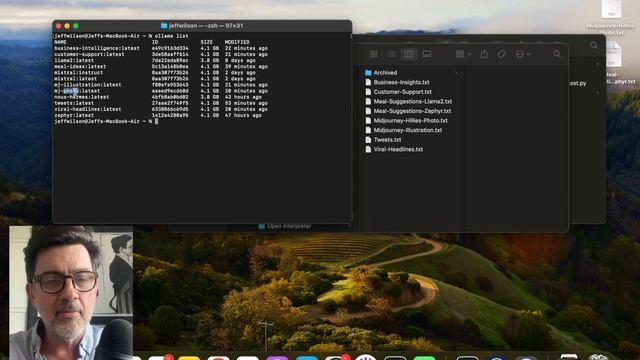The height and width of the screenshot is (360, 640).
Task: Click the Finder tag icon
Action: coord(501,54)
